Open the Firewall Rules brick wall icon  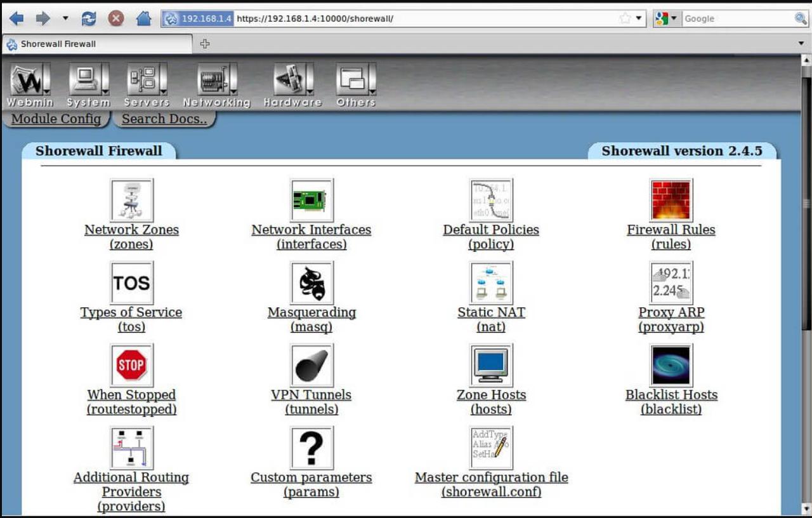click(x=671, y=200)
